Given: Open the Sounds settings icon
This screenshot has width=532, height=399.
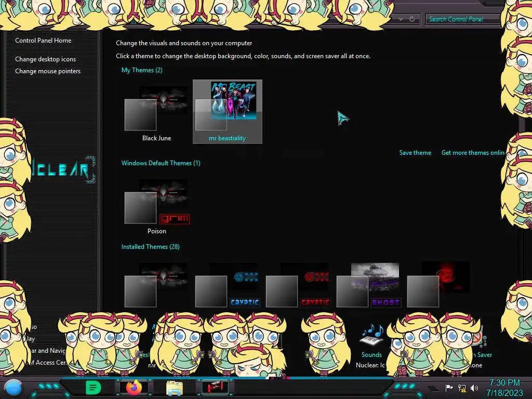Looking at the screenshot, I should pos(371,336).
